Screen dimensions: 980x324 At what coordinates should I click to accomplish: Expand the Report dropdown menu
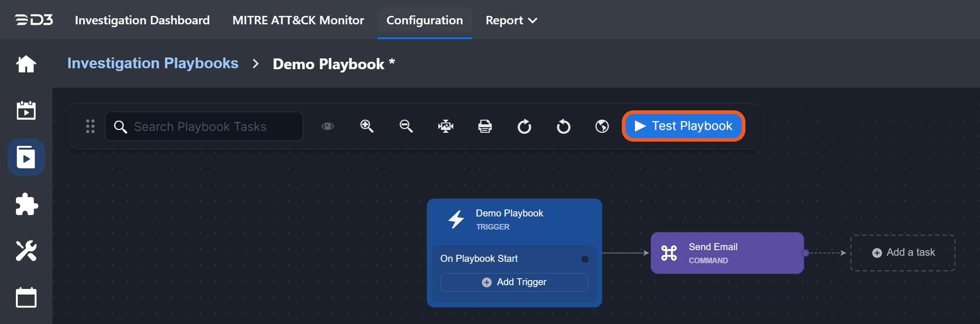511,21
